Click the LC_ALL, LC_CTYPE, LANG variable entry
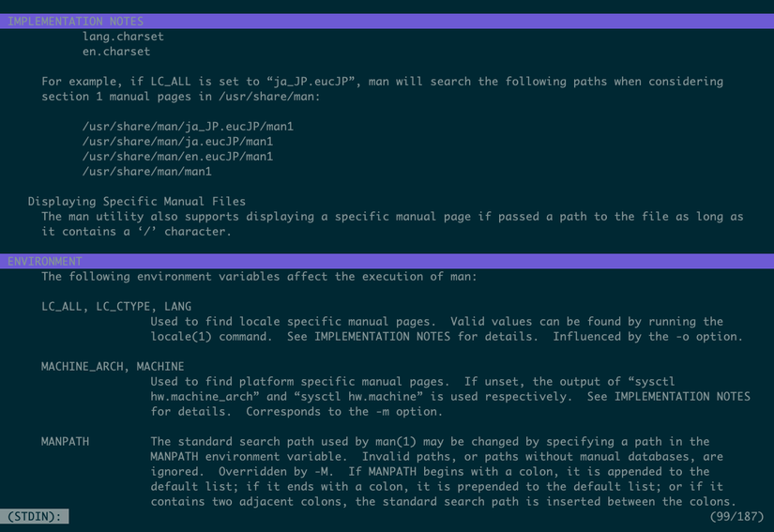The width and height of the screenshot is (774, 532). [x=116, y=306]
